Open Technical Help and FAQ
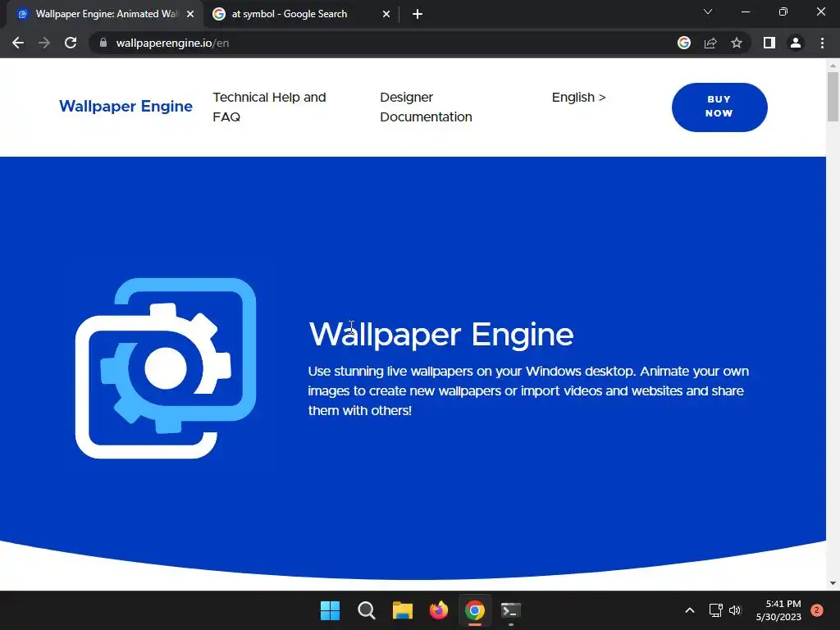The image size is (840, 630). tap(269, 107)
